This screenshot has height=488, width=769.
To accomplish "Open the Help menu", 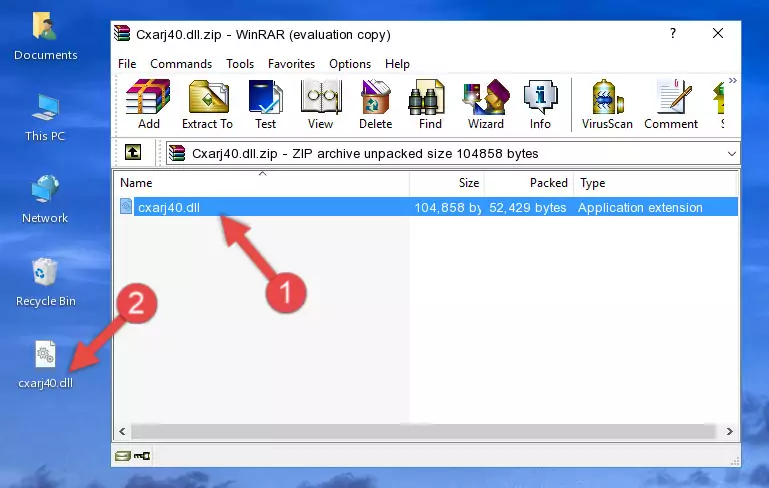I will coord(397,64).
